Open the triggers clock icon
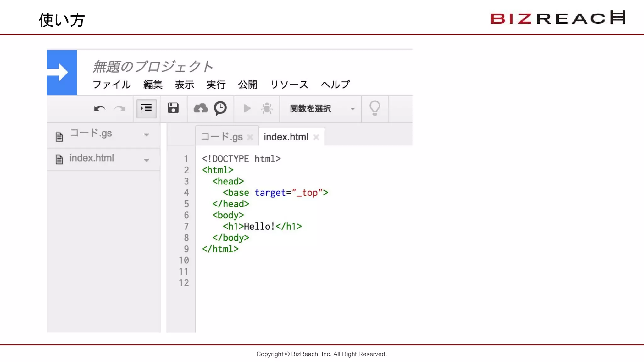This screenshot has width=644, height=362. coord(220,108)
